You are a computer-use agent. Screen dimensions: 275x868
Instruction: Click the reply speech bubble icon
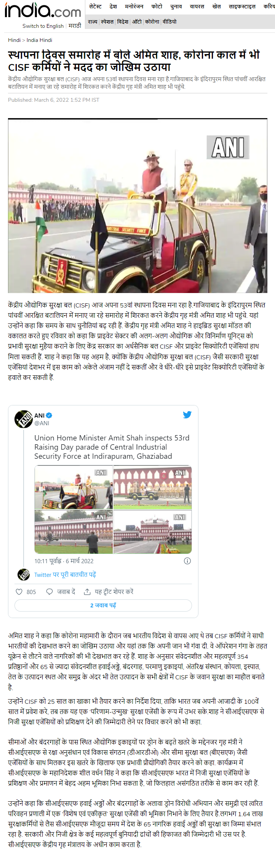click(50, 592)
